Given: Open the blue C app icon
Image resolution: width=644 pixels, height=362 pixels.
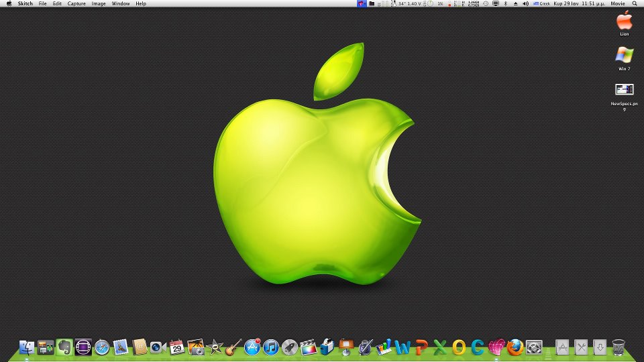Looking at the screenshot, I should pos(477,348).
